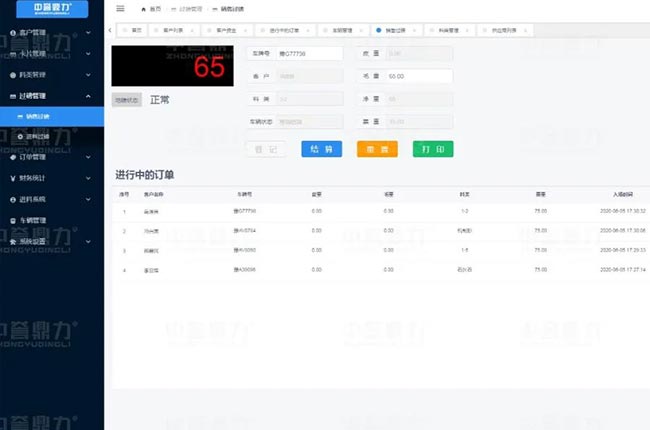Click the orange 重置 button
650x430 pixels.
(377, 149)
